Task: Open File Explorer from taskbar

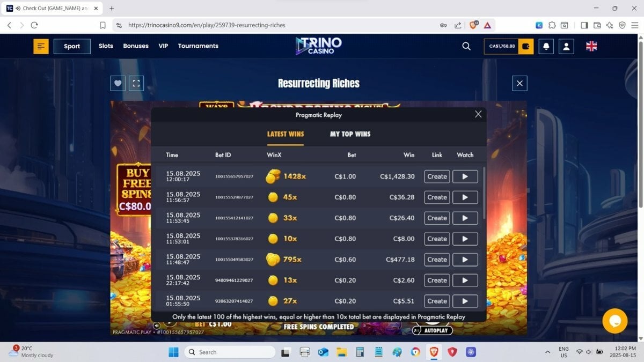Action: tap(341, 352)
